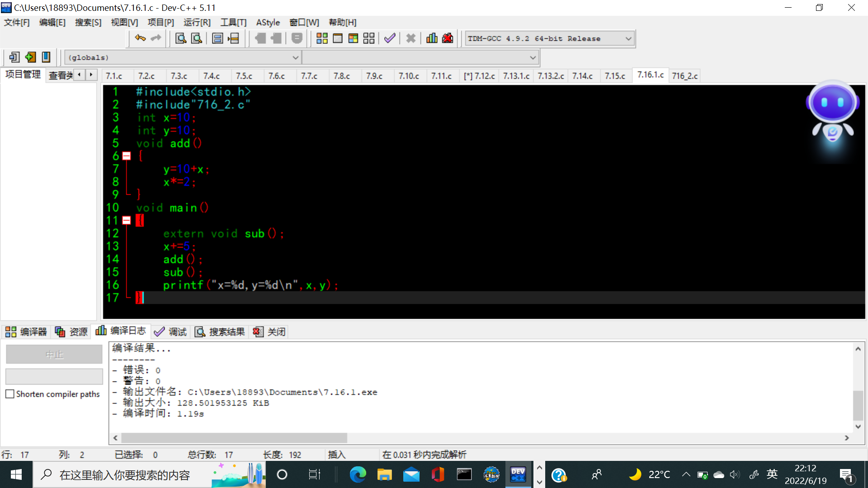Click the 中止 abort button
868x488 pixels.
[x=54, y=355]
